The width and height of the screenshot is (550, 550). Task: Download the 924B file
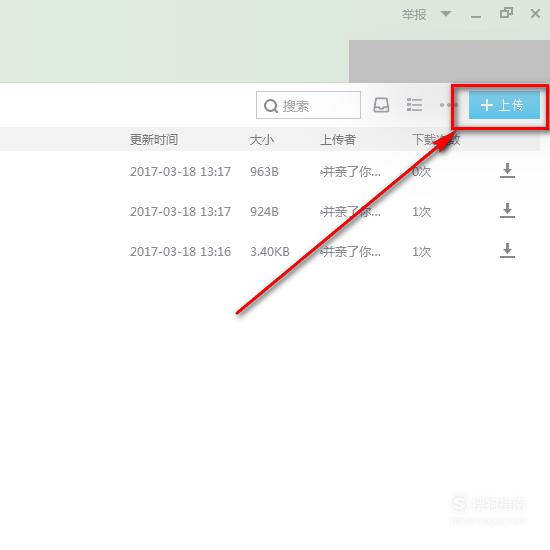tap(507, 210)
